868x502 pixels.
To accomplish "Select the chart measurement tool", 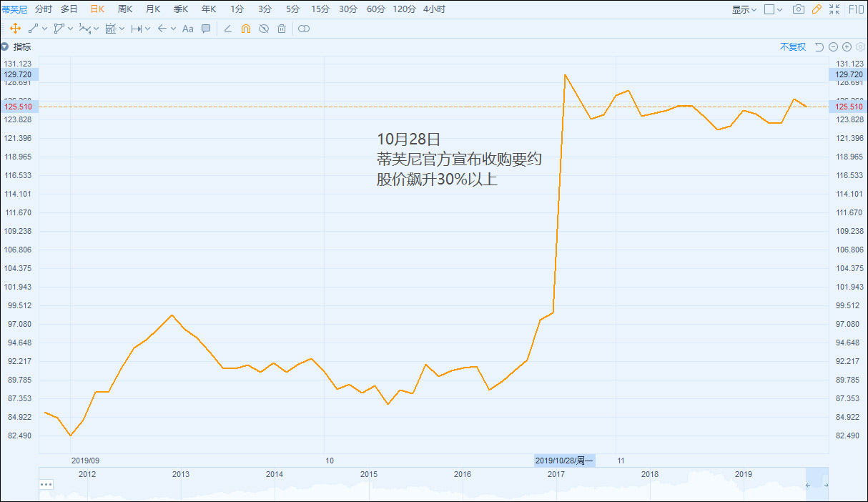I will (110, 29).
